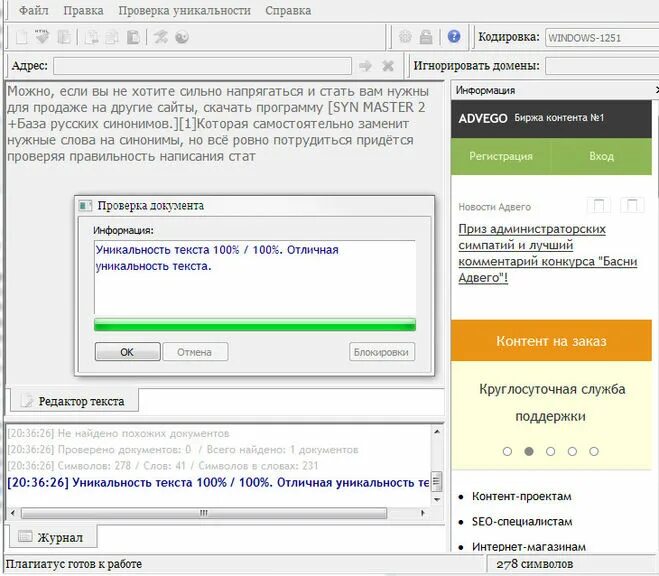
Task: Open help with the blue question icon
Action: click(x=453, y=37)
